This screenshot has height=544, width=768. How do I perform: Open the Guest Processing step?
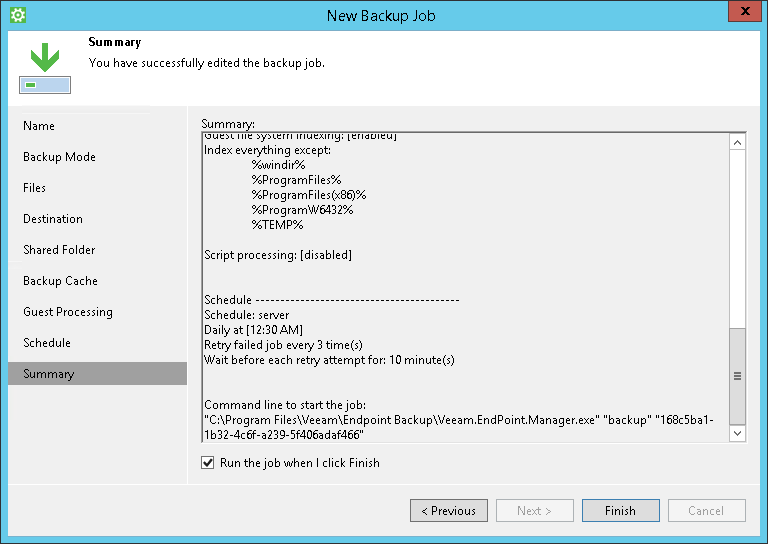tap(68, 312)
